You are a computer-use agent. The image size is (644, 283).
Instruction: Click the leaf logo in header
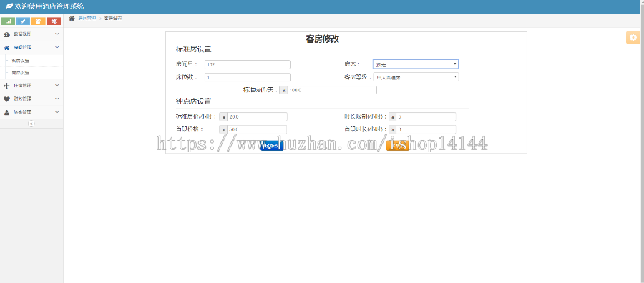9,6
